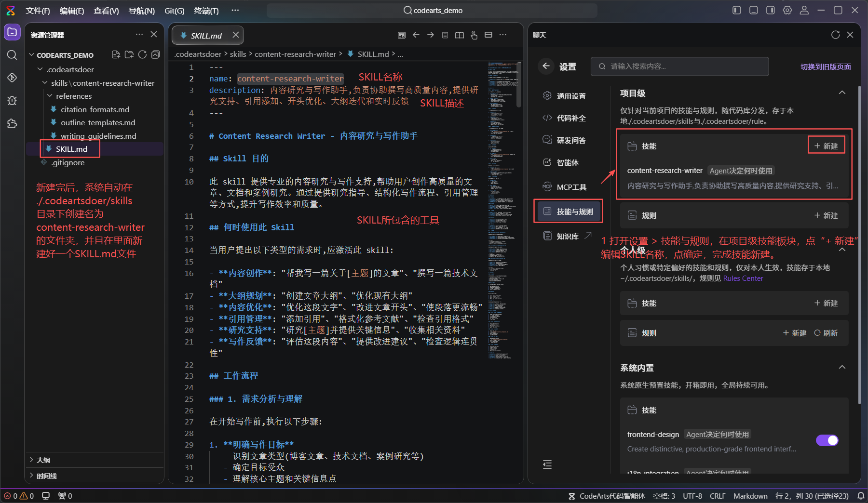Open the Git(G) menu

point(175,11)
